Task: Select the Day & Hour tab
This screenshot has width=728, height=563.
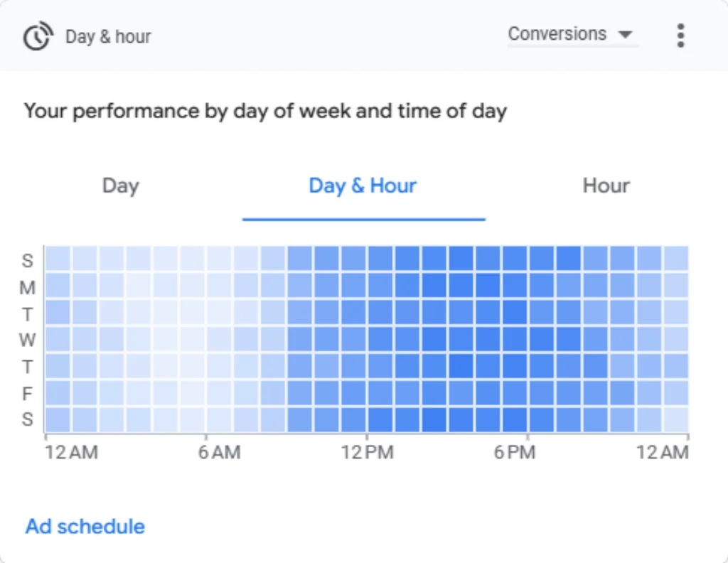Action: (x=363, y=186)
